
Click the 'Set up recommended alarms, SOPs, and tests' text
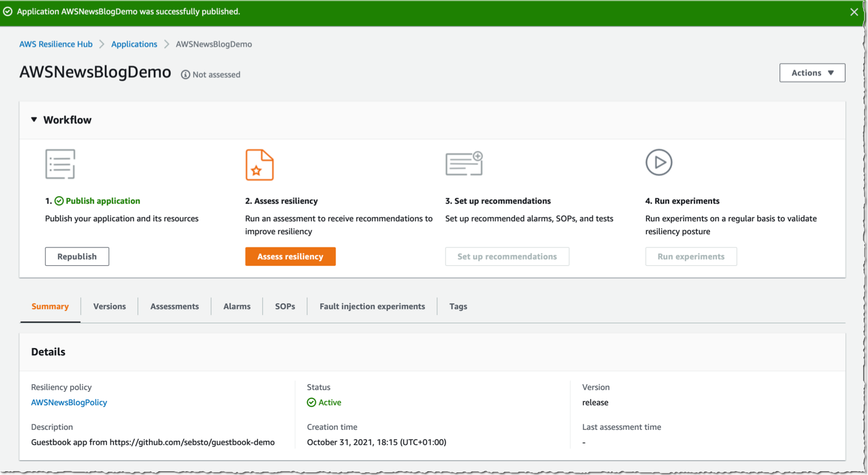[529, 218]
